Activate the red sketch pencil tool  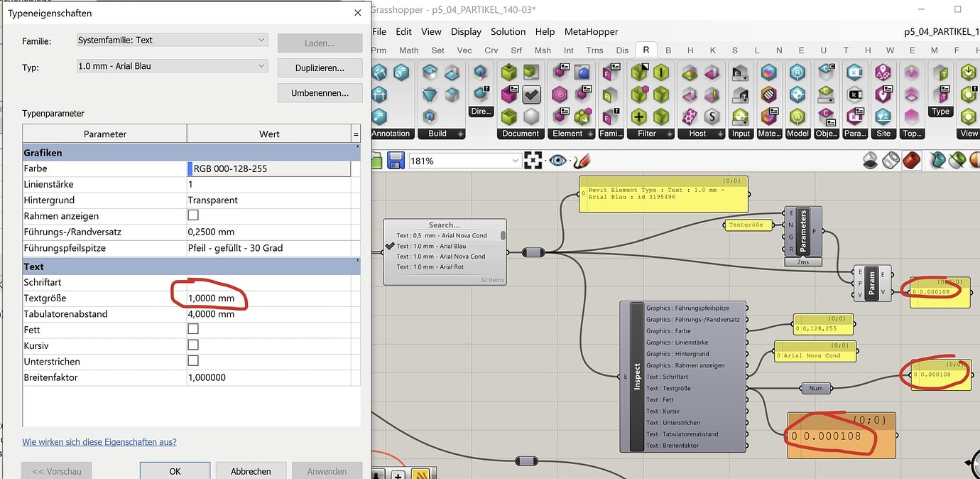(x=581, y=161)
